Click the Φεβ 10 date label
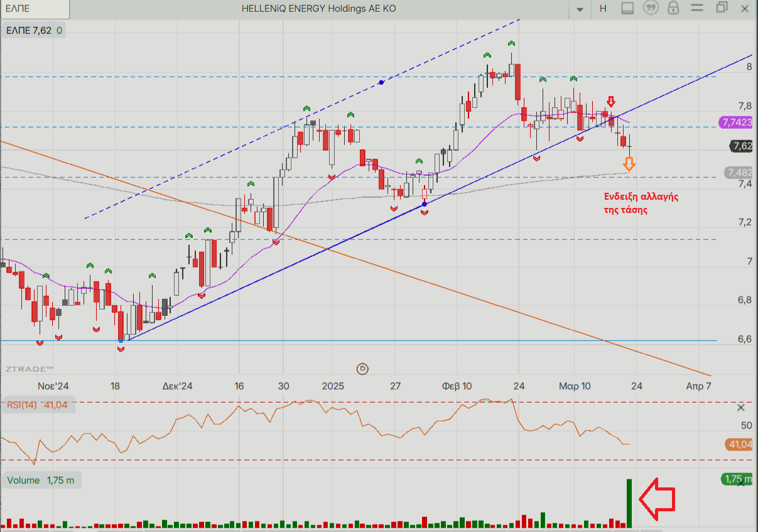 [457, 386]
